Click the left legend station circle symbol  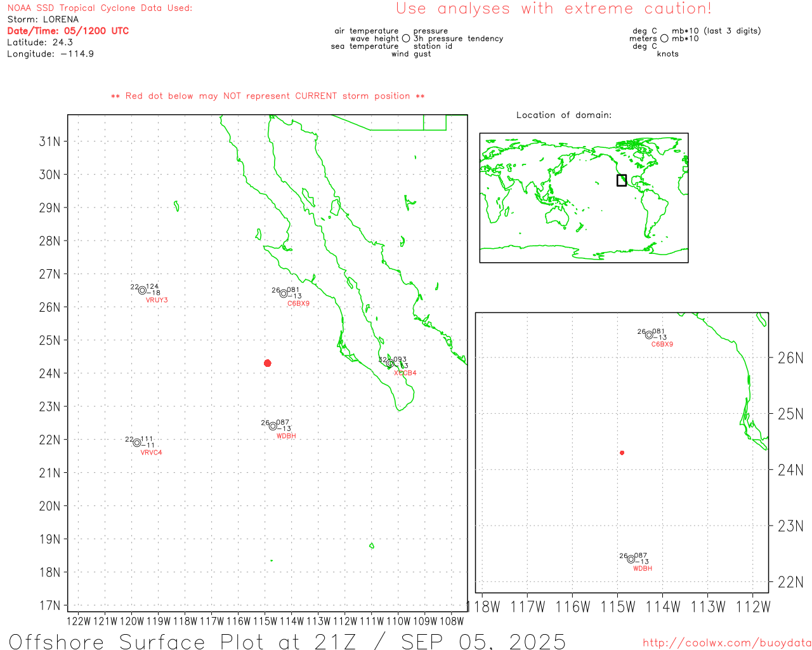(x=406, y=38)
